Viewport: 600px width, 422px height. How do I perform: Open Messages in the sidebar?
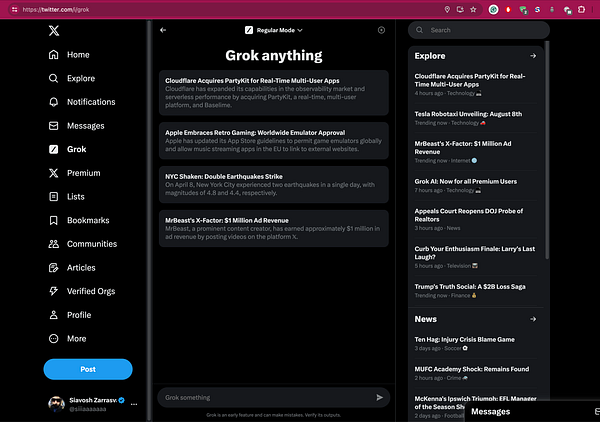pos(77,126)
